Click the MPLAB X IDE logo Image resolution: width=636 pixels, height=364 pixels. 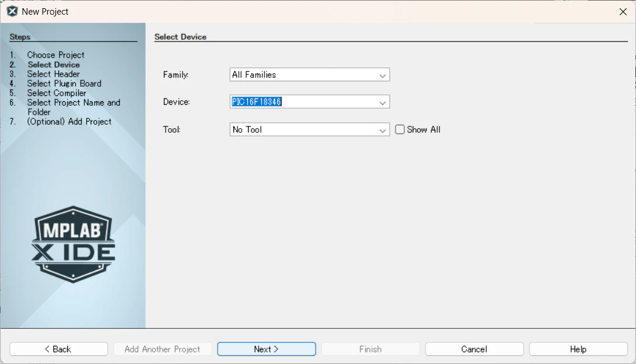(73, 244)
